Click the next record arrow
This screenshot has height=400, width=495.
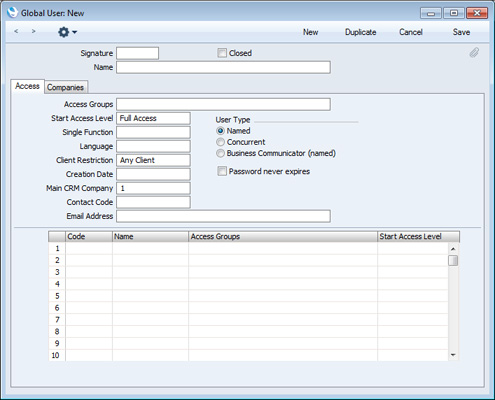coord(33,31)
